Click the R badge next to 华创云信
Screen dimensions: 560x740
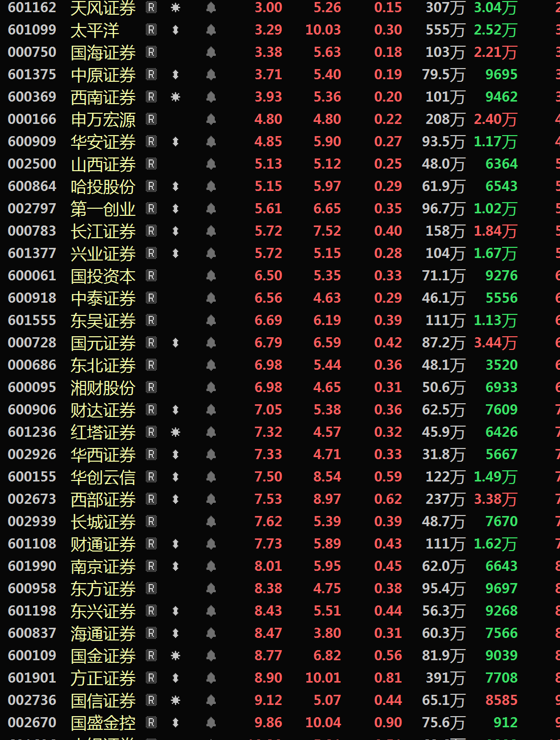tap(151, 477)
